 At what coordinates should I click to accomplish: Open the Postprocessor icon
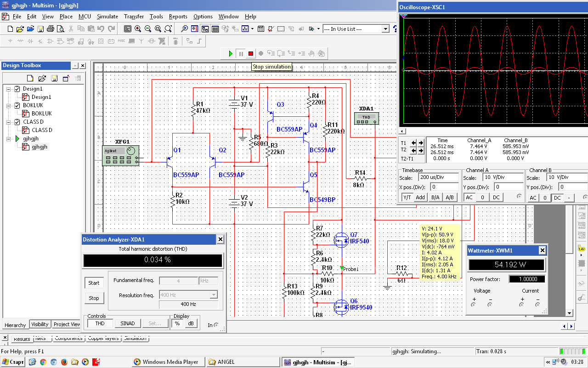(x=261, y=29)
